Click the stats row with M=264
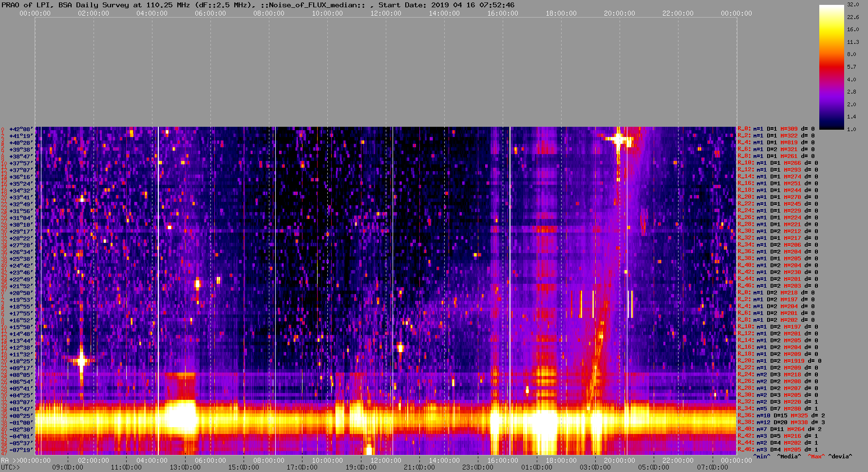868x472 pixels. pyautogui.click(x=779, y=430)
